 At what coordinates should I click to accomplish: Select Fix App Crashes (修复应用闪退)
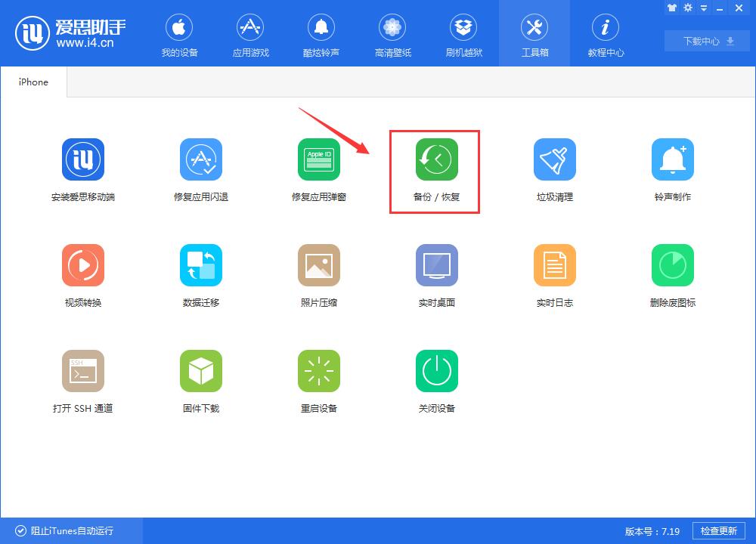point(201,168)
